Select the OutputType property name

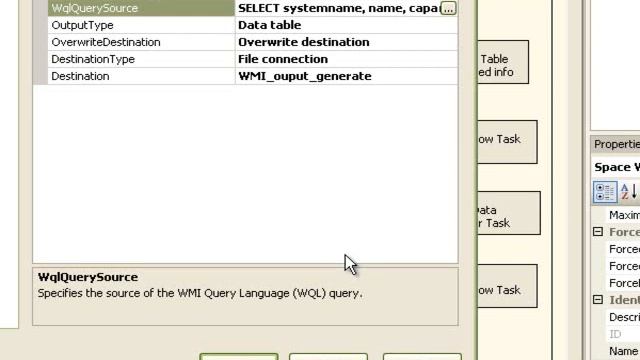click(x=82, y=25)
